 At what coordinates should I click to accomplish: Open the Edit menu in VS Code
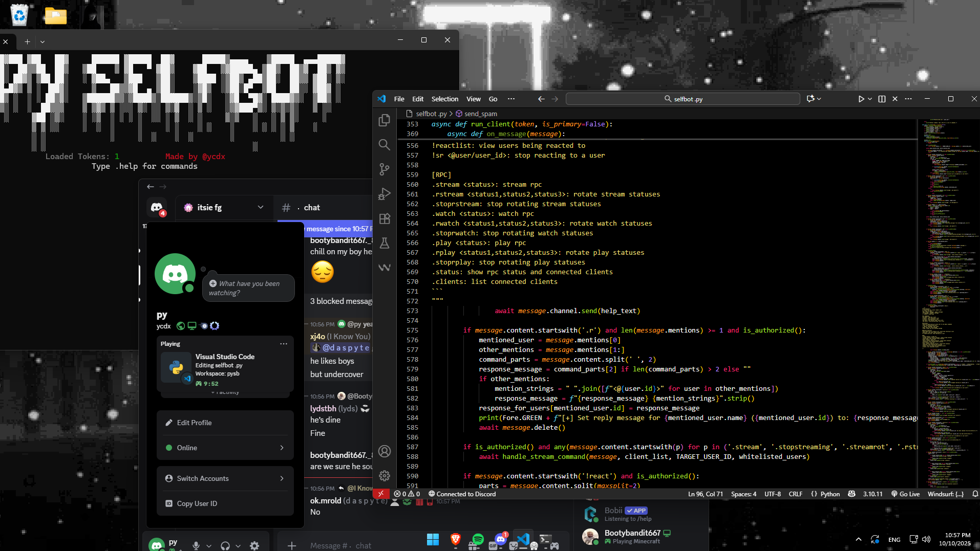click(x=418, y=99)
